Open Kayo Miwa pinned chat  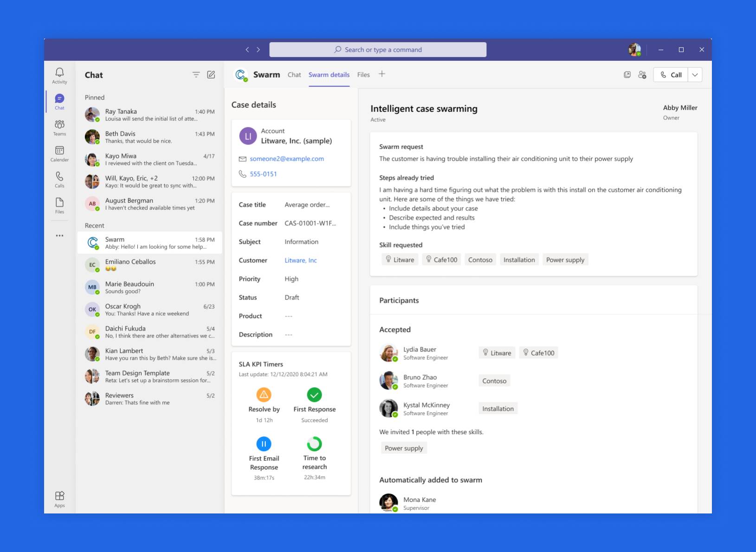tap(149, 159)
